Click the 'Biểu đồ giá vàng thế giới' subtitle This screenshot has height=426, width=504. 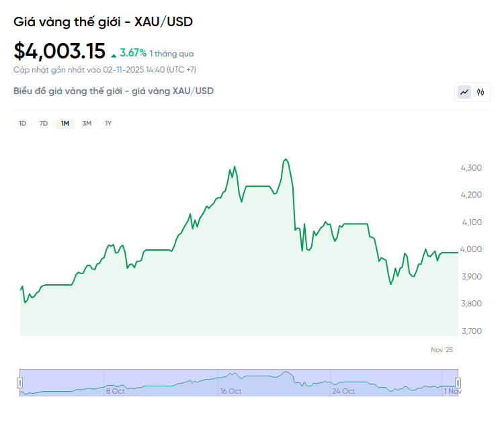[x=114, y=91]
